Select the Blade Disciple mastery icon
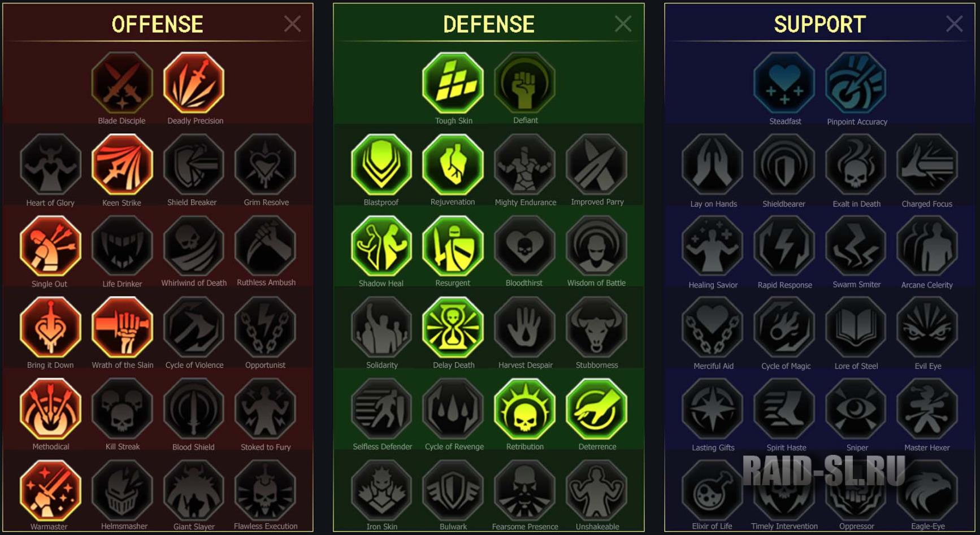 tap(122, 83)
